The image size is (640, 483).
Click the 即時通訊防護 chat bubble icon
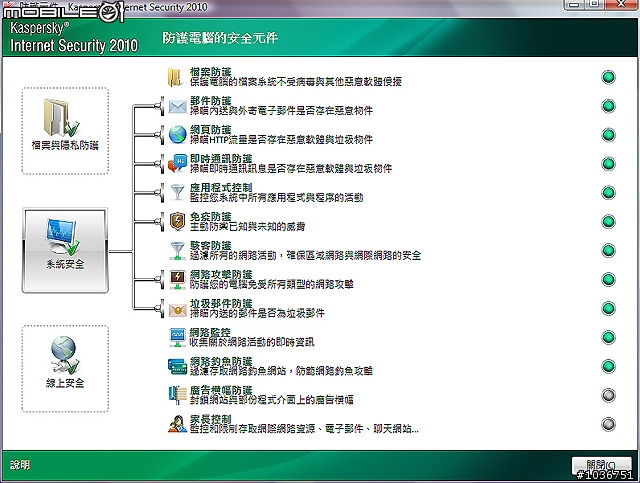click(177, 164)
